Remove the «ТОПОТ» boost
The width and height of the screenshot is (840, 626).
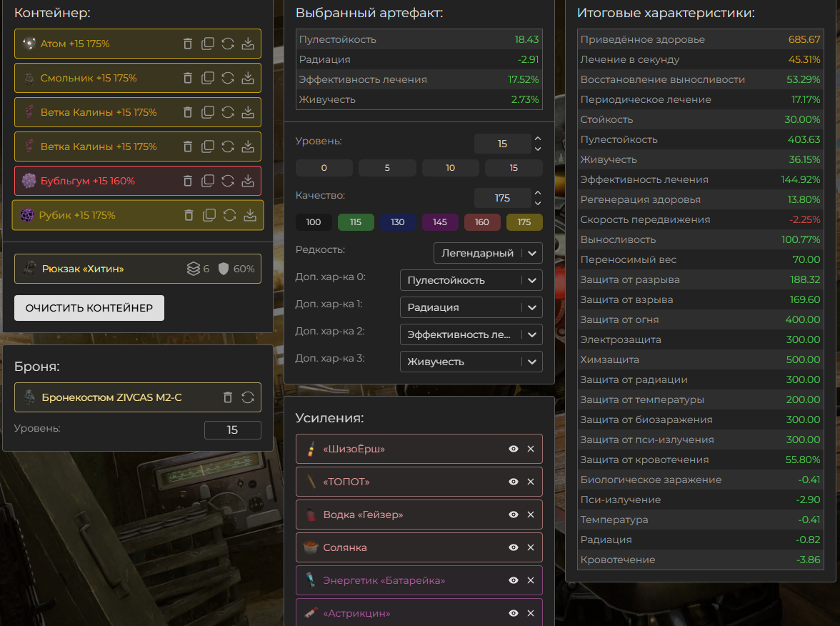coord(531,482)
